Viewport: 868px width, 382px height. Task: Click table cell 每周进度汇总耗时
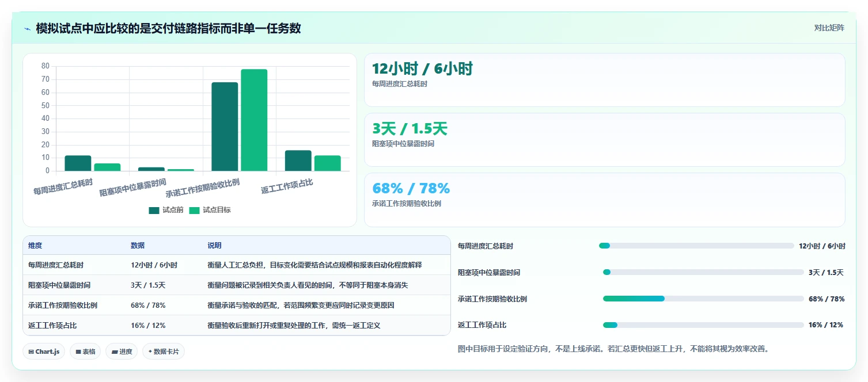click(56, 265)
